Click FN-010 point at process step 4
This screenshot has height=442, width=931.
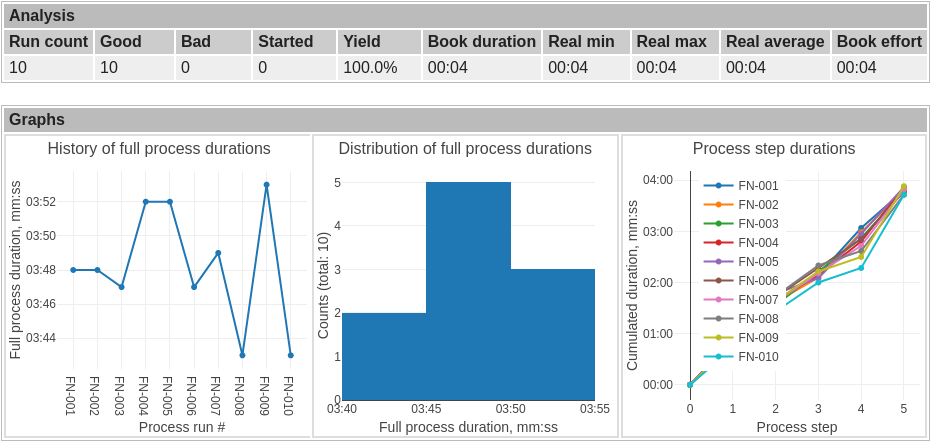coord(861,268)
